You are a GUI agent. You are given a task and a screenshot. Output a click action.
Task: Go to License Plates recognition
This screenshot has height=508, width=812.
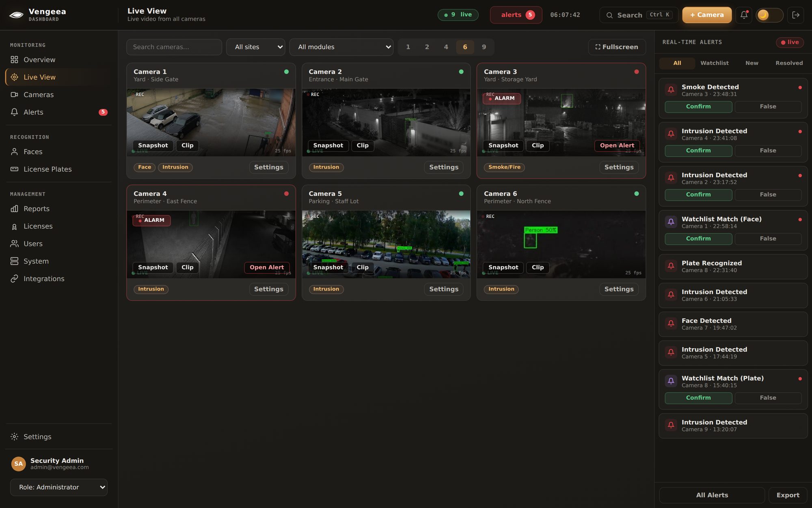pyautogui.click(x=59, y=169)
